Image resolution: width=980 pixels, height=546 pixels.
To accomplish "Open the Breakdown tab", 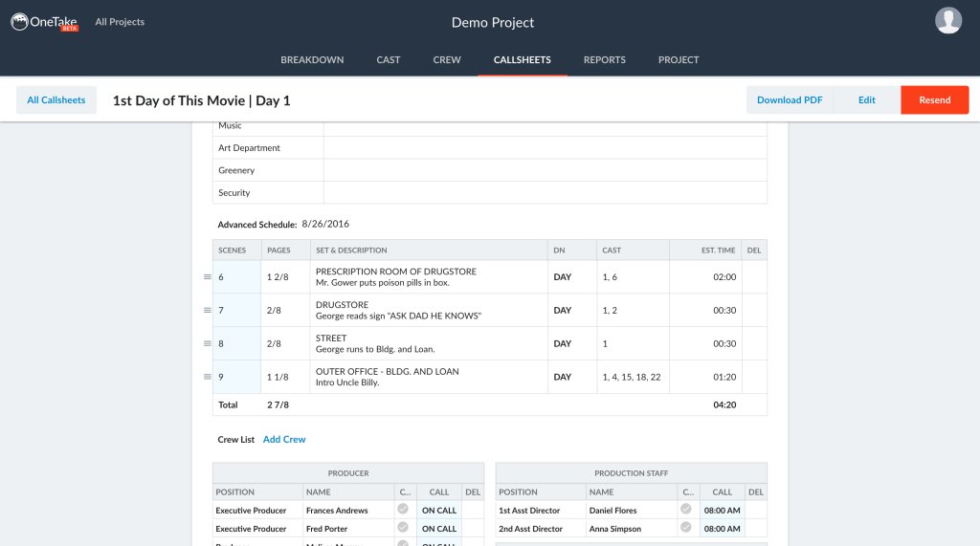I will pyautogui.click(x=312, y=60).
